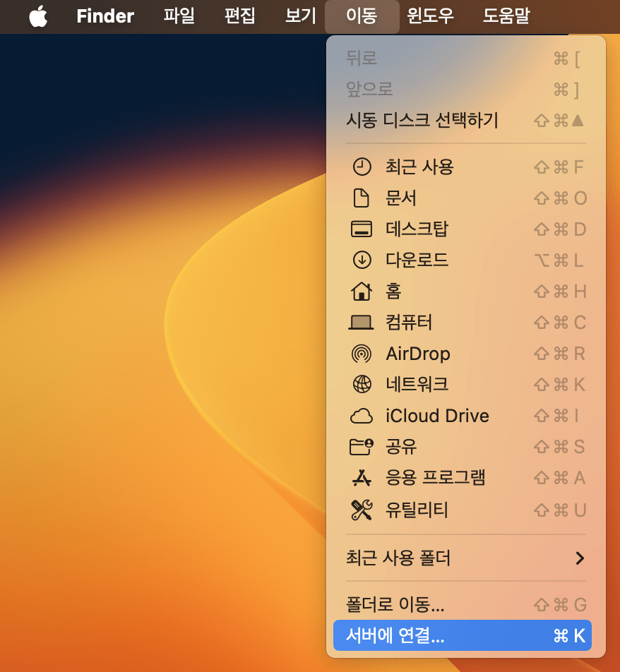Click the cloud icon for iCloud Drive
The height and width of the screenshot is (672, 620).
[x=361, y=416]
